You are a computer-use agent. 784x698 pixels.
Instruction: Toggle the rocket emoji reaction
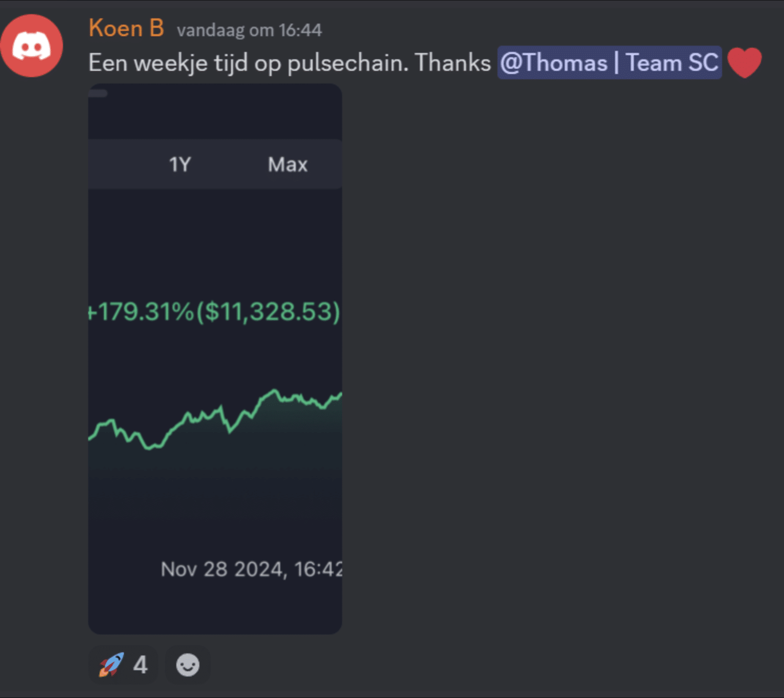point(112,665)
